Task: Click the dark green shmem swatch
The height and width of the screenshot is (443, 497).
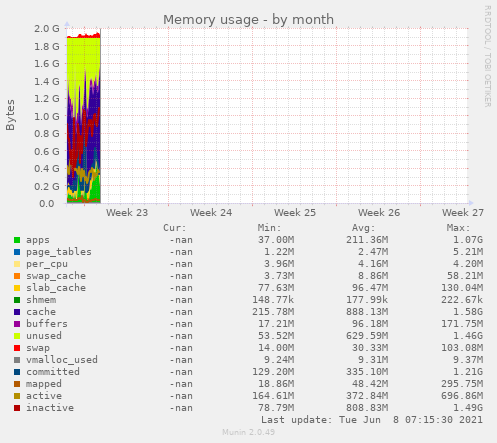Action: 17,300
